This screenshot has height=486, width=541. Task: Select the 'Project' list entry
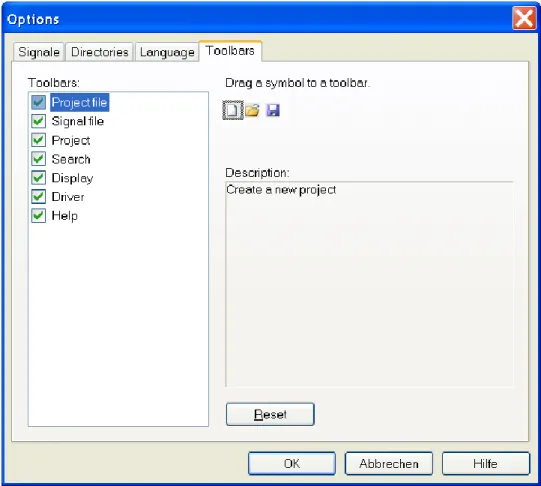pyautogui.click(x=71, y=140)
